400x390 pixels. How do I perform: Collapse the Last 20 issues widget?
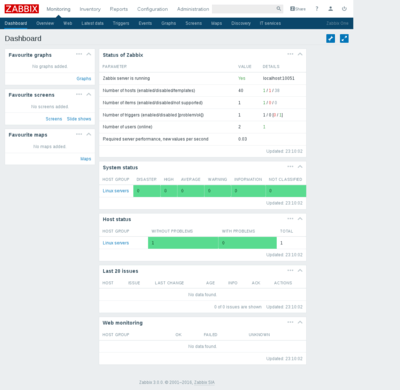(x=300, y=270)
